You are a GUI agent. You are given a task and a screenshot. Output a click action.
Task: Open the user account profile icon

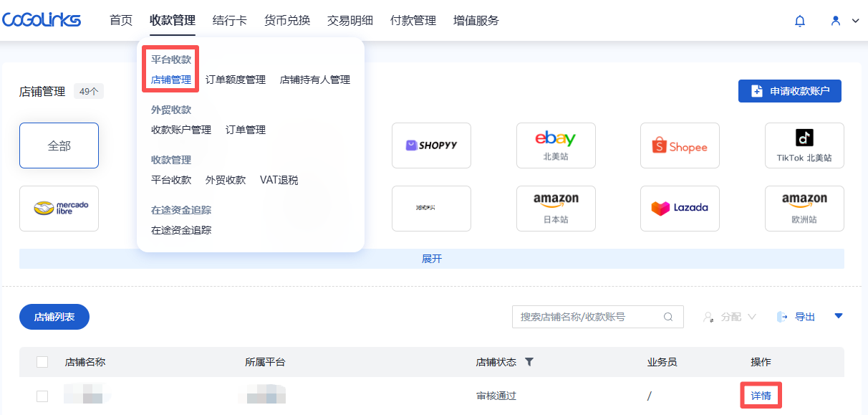click(835, 21)
